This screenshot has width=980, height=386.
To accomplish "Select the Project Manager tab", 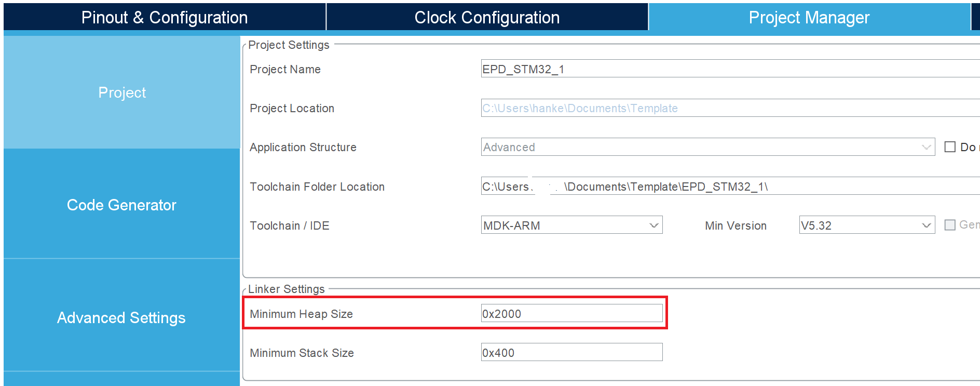I will [x=809, y=18].
